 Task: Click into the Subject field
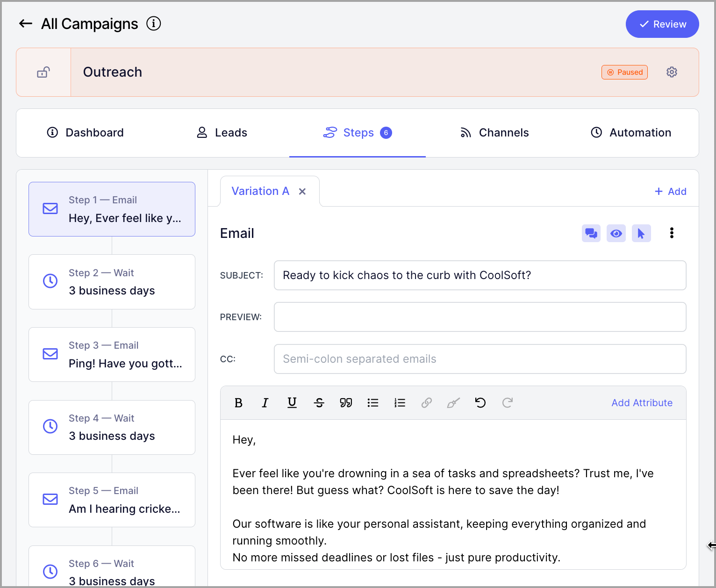[480, 275]
